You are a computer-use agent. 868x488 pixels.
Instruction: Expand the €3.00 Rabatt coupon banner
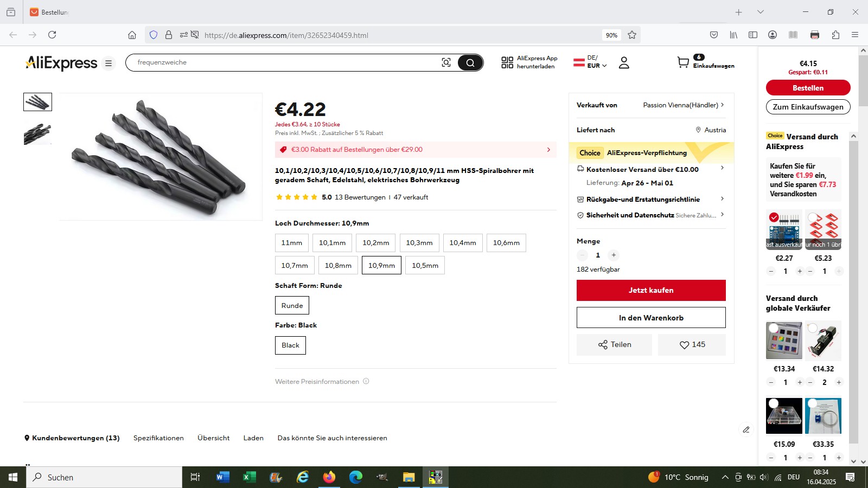(416, 150)
